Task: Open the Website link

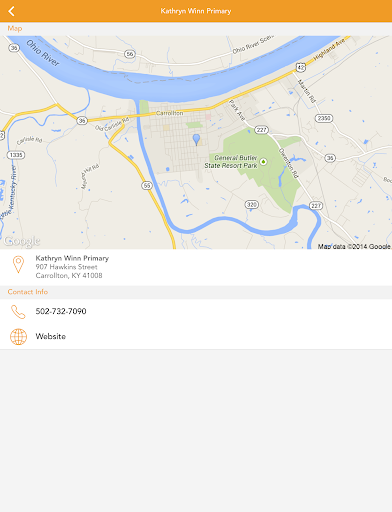Action: click(51, 336)
